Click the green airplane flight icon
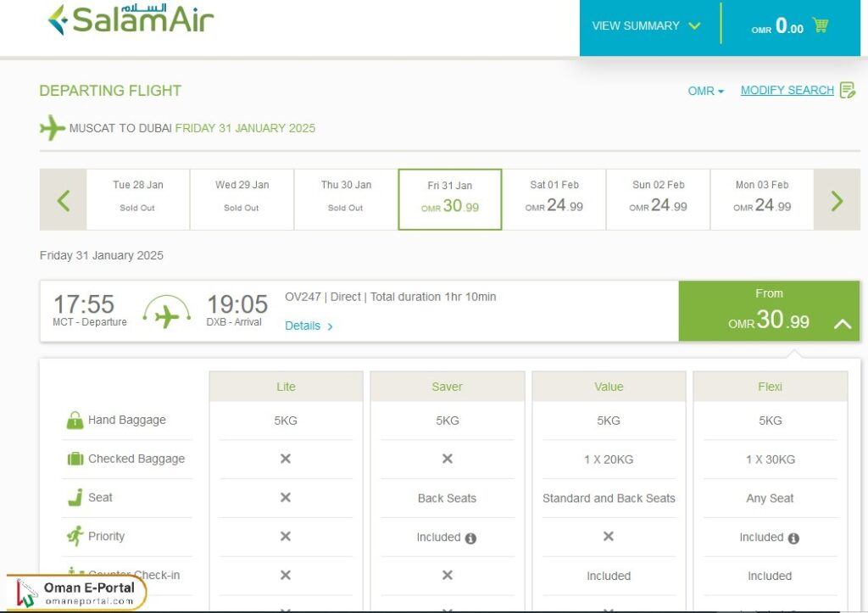The height and width of the screenshot is (613, 868). tap(165, 310)
